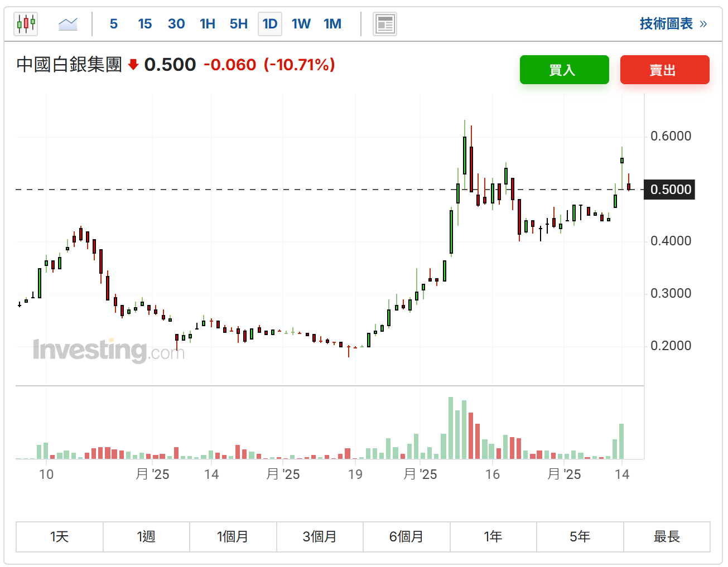Show the 1個月 time range

[x=233, y=537]
